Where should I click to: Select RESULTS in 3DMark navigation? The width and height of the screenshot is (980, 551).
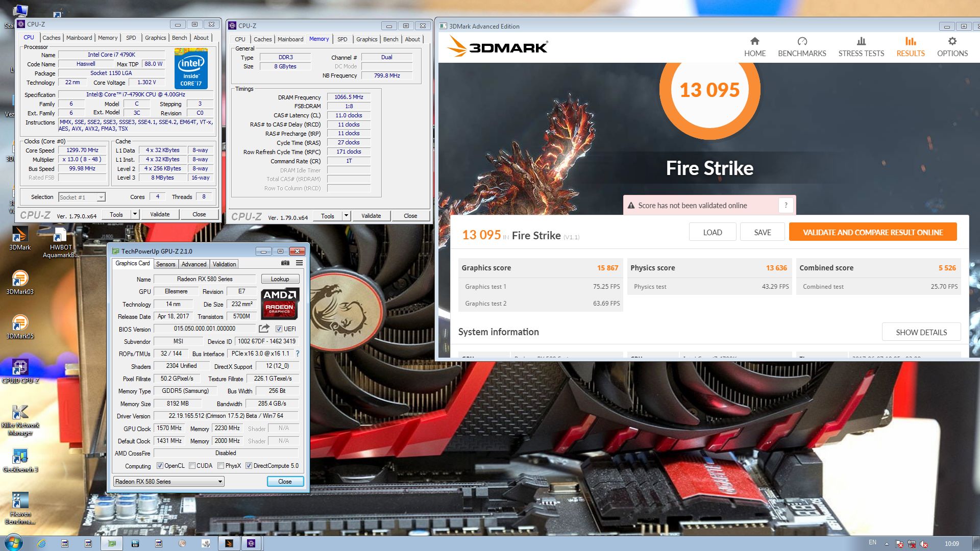(x=911, y=47)
